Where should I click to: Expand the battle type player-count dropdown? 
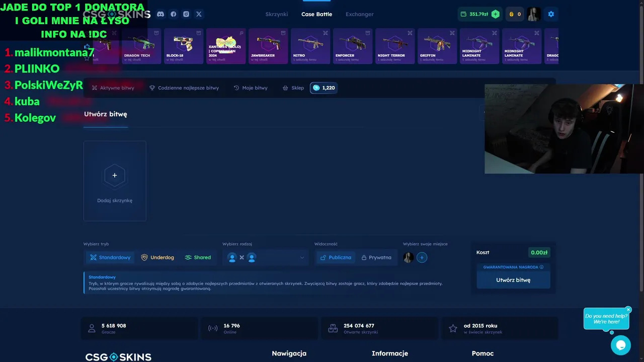coord(266,257)
